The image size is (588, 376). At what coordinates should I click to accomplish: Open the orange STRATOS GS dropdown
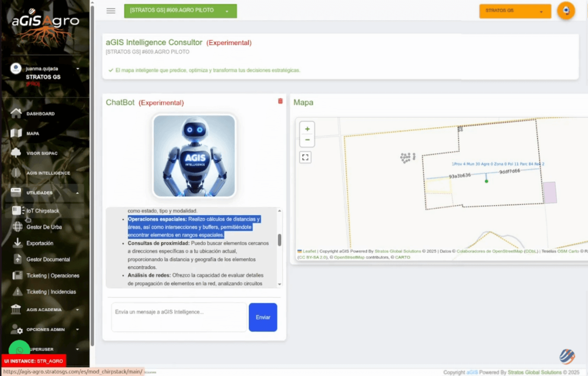515,11
